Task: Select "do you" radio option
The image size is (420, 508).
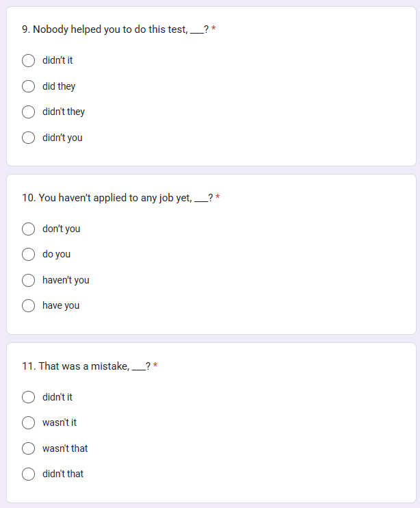Action: [29, 254]
